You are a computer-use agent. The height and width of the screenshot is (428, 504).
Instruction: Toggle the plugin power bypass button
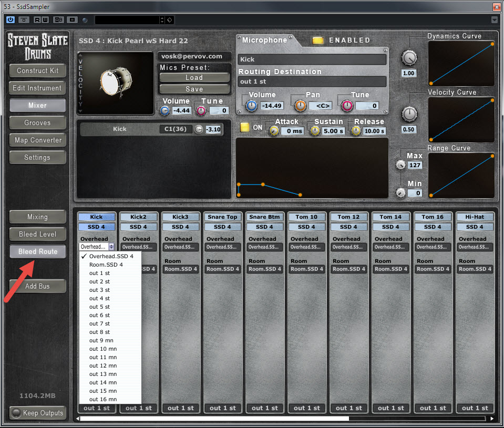tap(11, 19)
